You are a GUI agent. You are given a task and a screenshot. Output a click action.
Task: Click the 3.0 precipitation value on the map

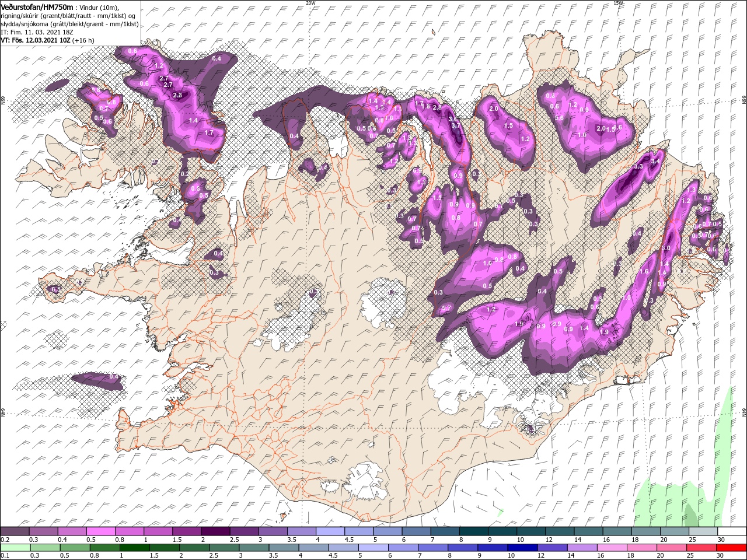tap(665, 249)
